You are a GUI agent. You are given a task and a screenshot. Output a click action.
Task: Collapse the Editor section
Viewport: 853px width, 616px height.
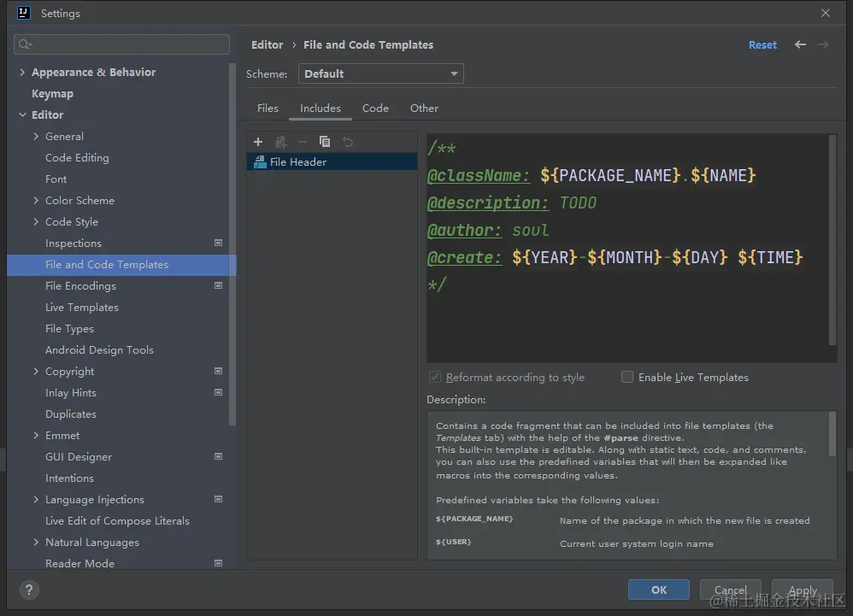click(x=22, y=114)
